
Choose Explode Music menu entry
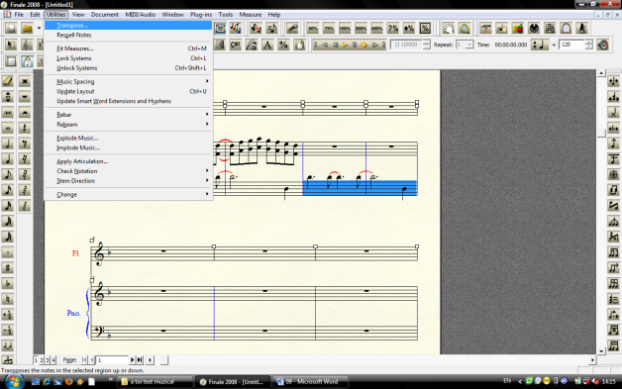[x=129, y=138]
